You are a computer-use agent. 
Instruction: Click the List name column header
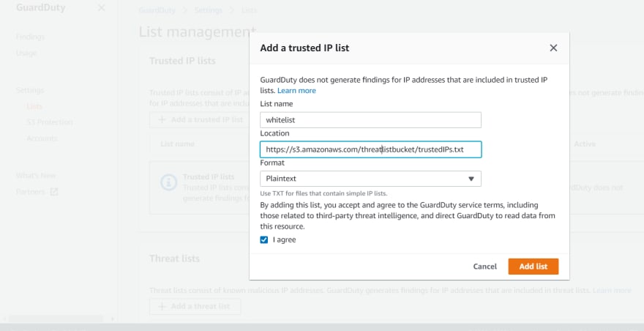pyautogui.click(x=177, y=144)
